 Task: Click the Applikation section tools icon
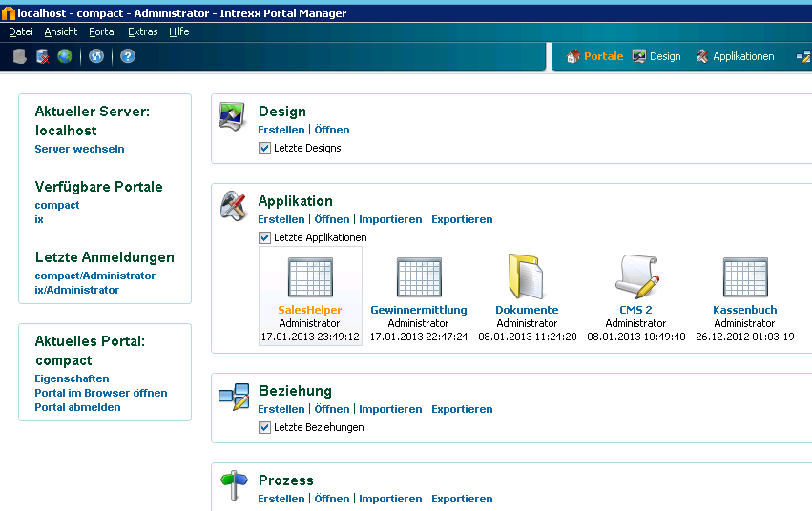pos(234,206)
